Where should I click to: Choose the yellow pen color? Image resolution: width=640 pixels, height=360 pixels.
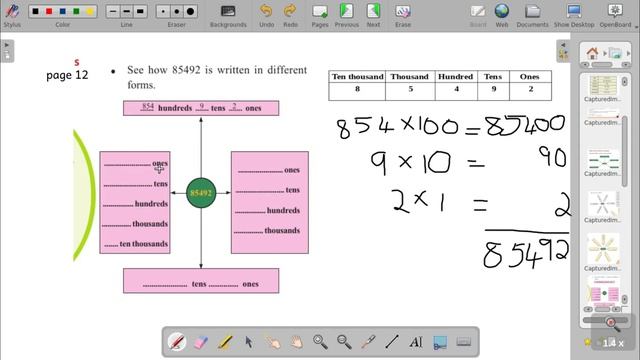pos(90,11)
